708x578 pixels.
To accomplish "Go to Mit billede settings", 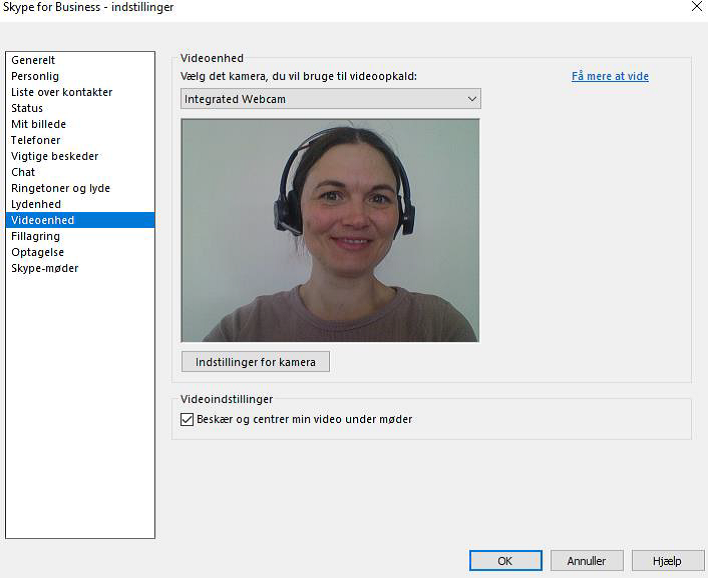I will coord(80,124).
